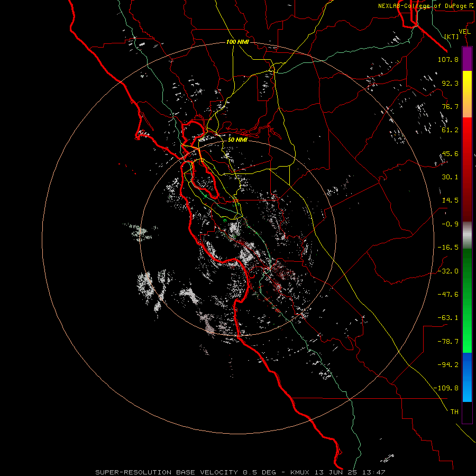The height and width of the screenshot is (476, 476).
Task: Click the -16.5 velocity scale value
Action: 448,248
